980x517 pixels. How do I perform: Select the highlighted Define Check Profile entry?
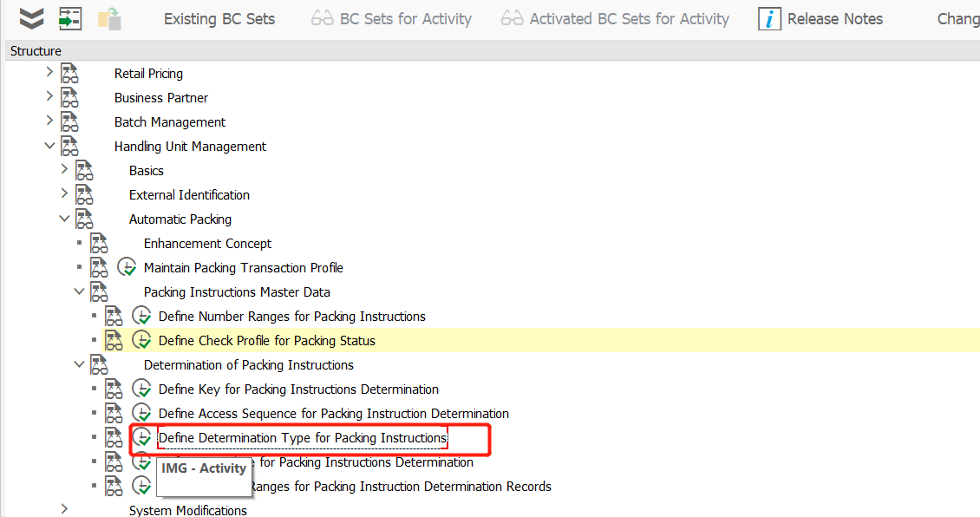click(x=266, y=340)
